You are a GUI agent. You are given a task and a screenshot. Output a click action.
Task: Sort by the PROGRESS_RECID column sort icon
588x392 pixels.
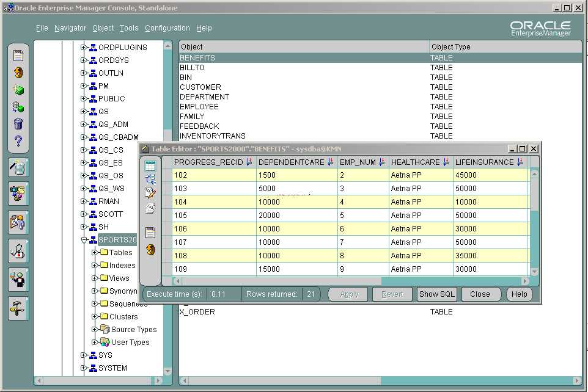(x=249, y=162)
